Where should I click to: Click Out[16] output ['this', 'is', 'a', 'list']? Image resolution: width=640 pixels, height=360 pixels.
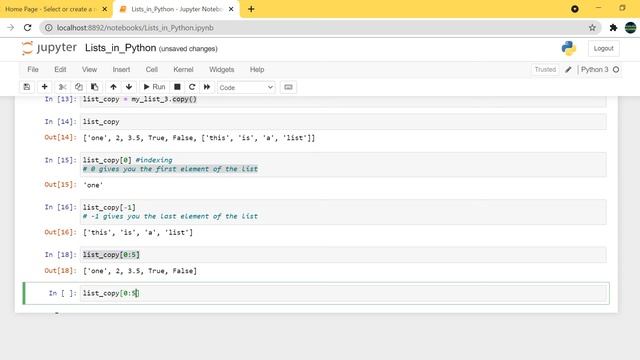pos(138,232)
